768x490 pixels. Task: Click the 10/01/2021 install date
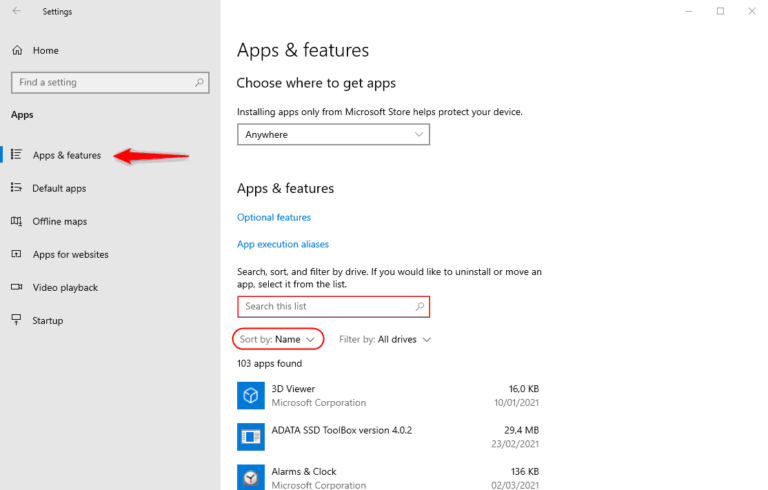tap(516, 403)
